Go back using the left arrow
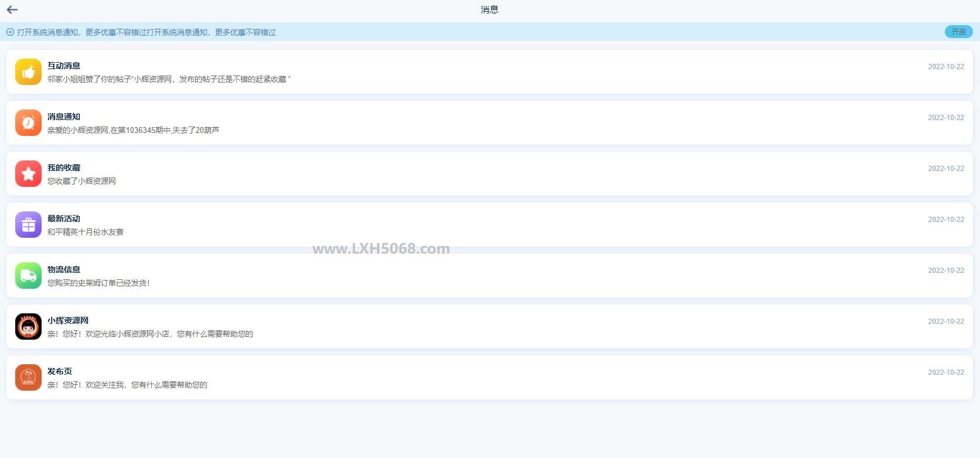 point(12,9)
